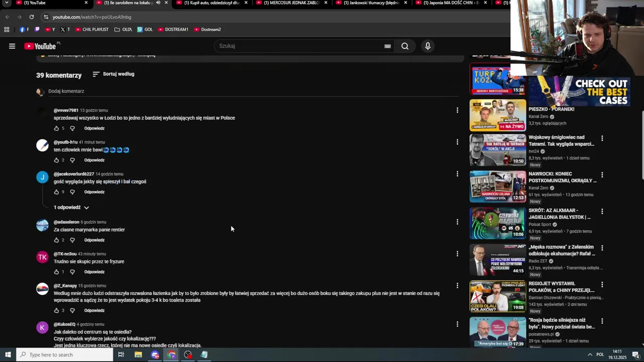
Task: Switch to the Japonia MA DOŚĆ CHIN tab
Action: click(x=450, y=3)
